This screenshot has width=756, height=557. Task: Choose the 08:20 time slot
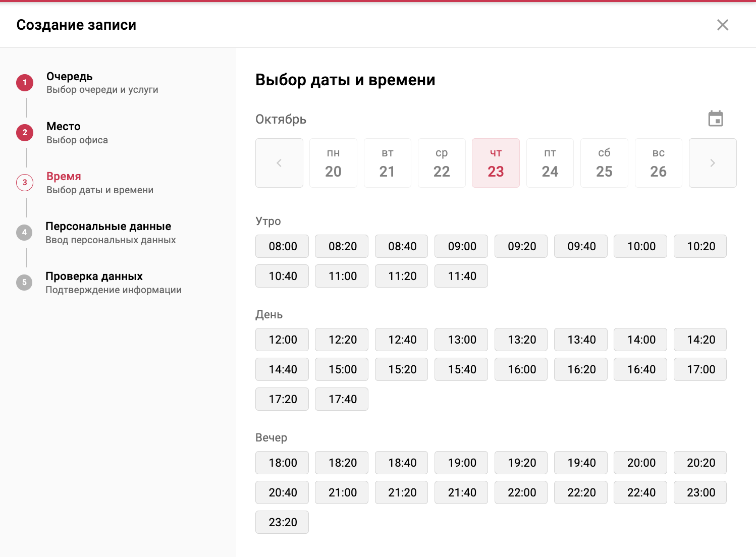342,246
